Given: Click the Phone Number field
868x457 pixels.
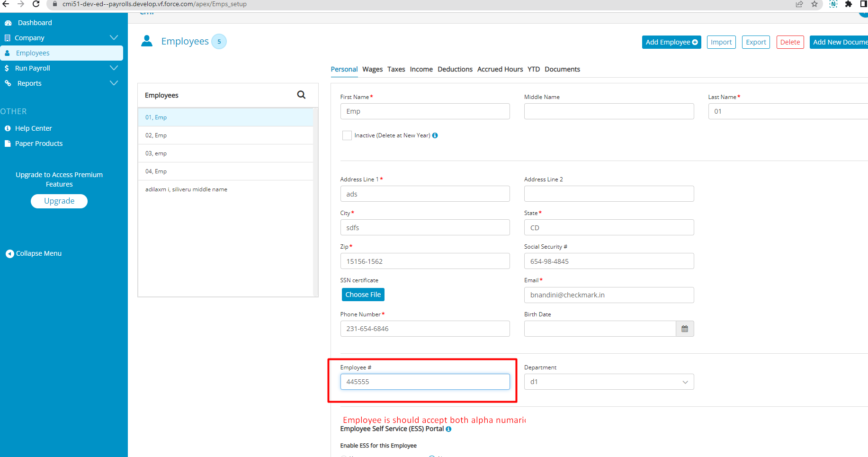Looking at the screenshot, I should click(425, 329).
